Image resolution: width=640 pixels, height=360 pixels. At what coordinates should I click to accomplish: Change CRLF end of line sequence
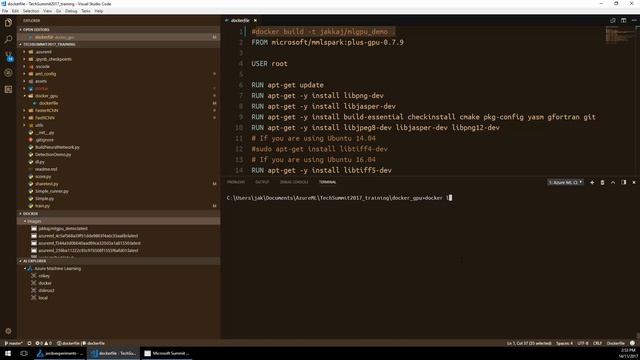598,343
